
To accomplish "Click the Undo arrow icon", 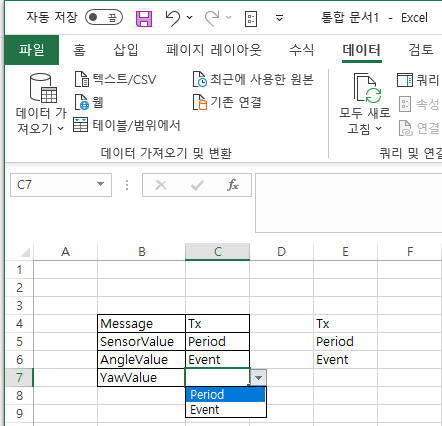I will pos(173,18).
